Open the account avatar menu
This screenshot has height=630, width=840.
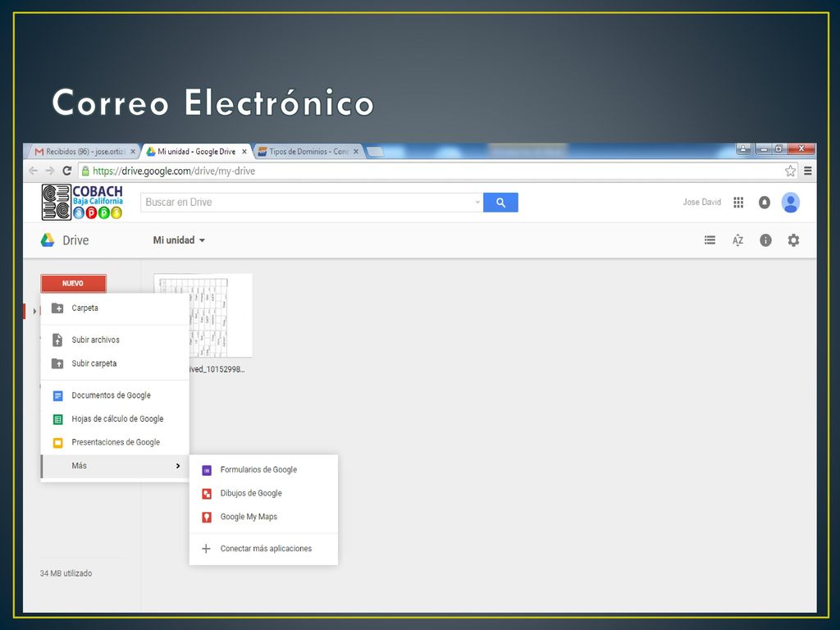(x=791, y=203)
